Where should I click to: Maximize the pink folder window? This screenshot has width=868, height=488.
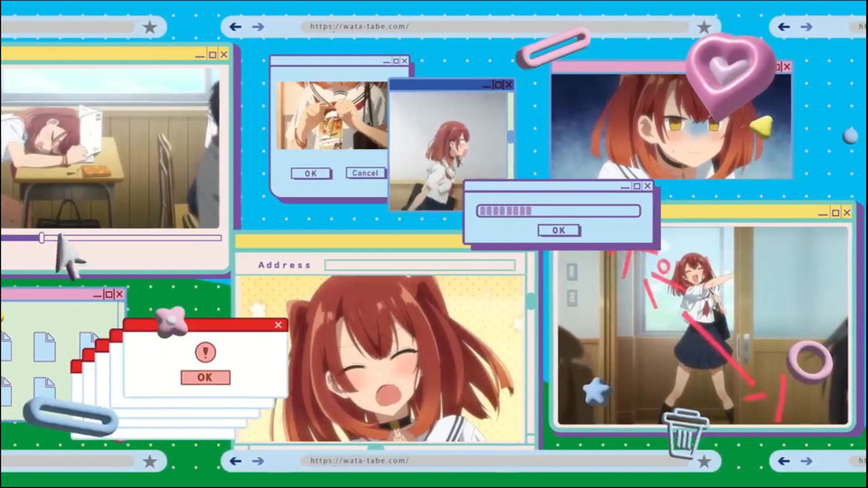point(108,295)
